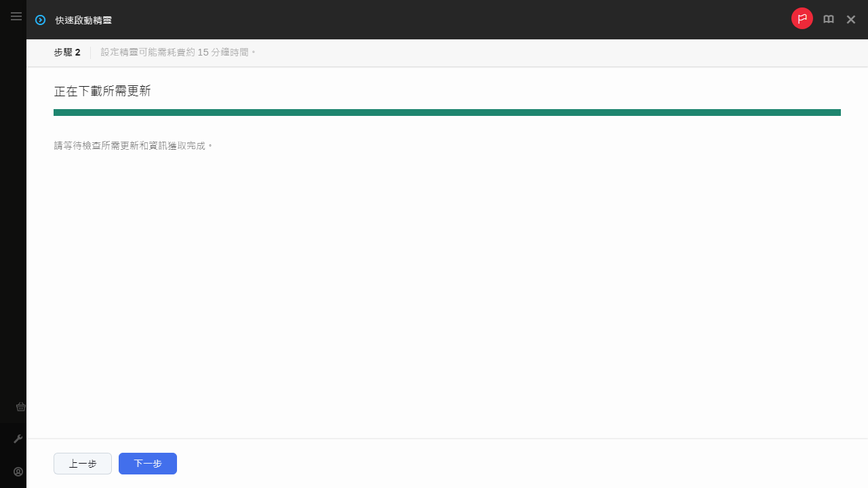Click the 請等待檢查所需更新 status message

click(134, 146)
